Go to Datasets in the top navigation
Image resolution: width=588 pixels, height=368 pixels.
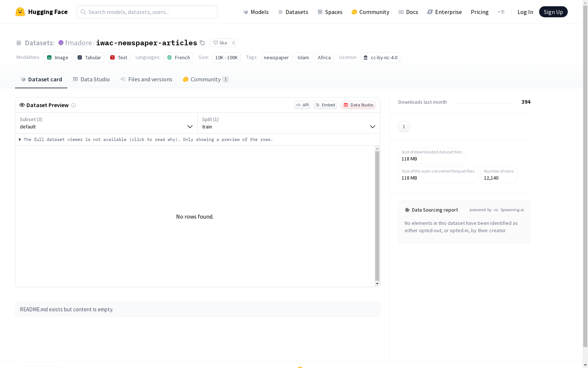[x=293, y=12]
